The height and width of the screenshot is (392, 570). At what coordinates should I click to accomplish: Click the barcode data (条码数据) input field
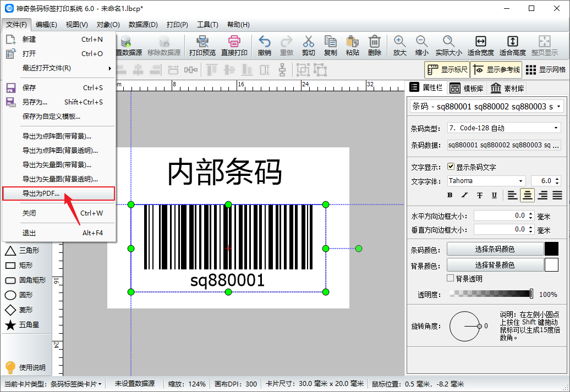pyautogui.click(x=504, y=145)
